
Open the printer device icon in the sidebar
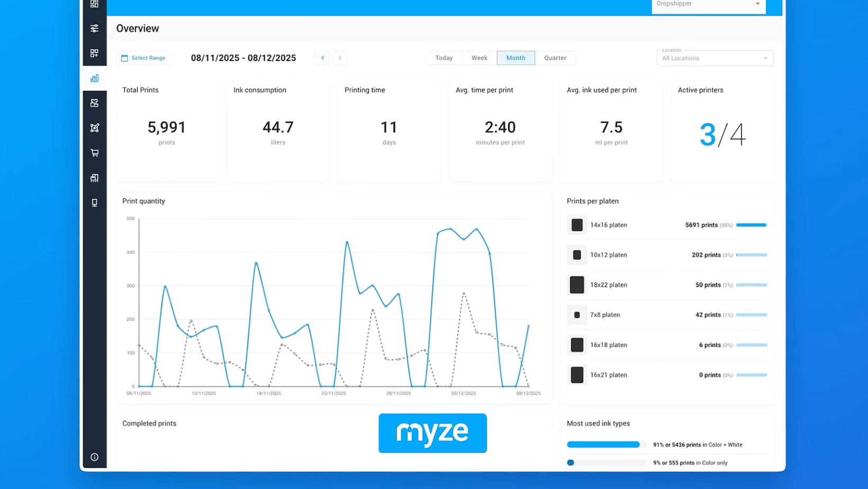coord(94,203)
